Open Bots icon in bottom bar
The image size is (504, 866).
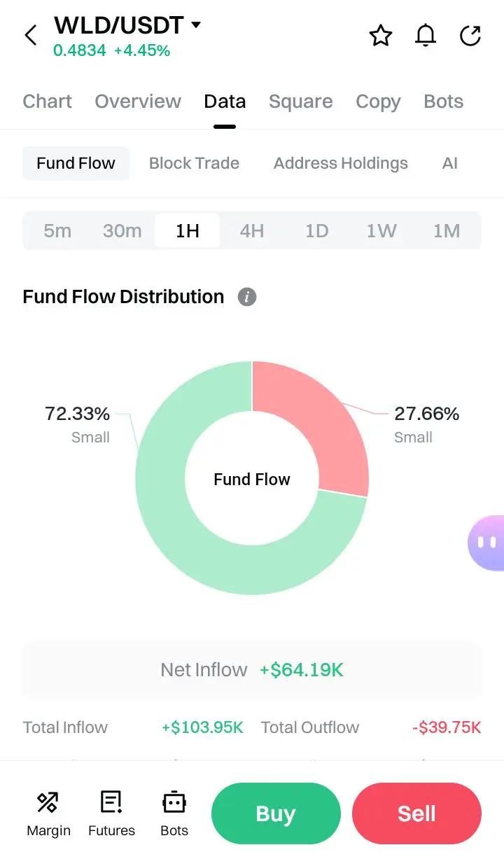(x=174, y=802)
